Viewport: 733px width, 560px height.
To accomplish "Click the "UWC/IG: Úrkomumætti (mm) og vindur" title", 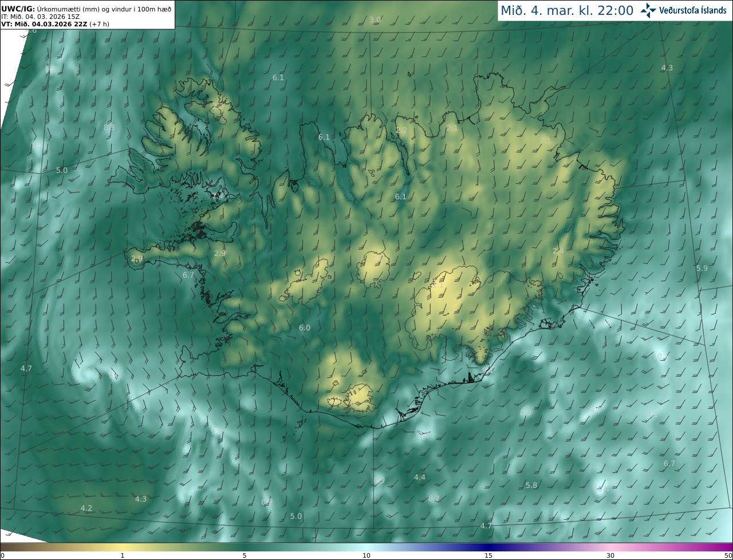I will click(86, 9).
